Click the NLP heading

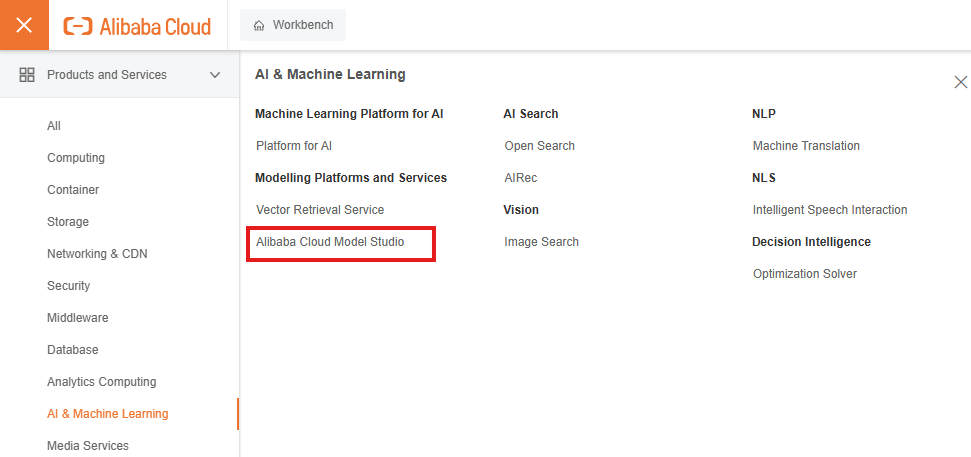coord(764,114)
